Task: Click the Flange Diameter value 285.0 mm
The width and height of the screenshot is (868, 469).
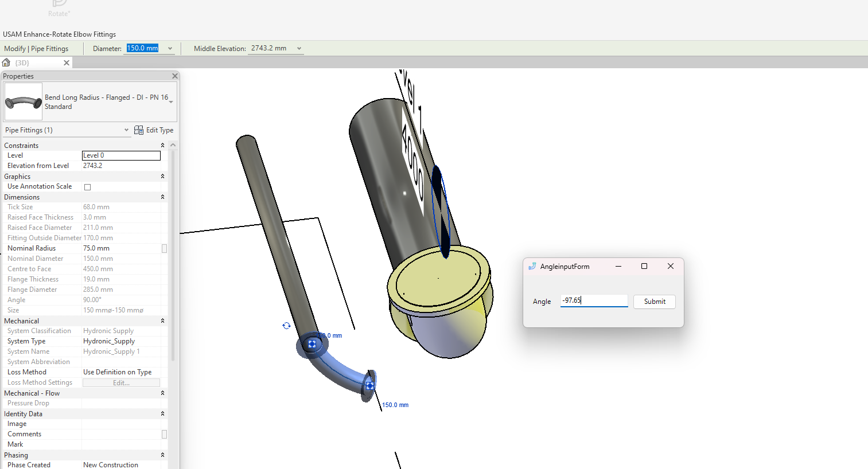Action: coord(98,290)
